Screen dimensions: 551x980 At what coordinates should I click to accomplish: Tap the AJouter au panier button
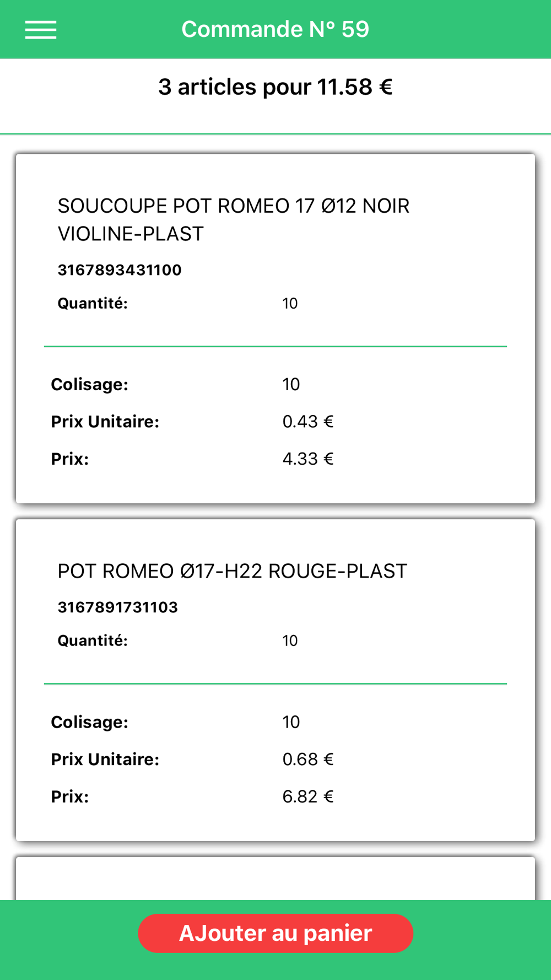(x=275, y=933)
